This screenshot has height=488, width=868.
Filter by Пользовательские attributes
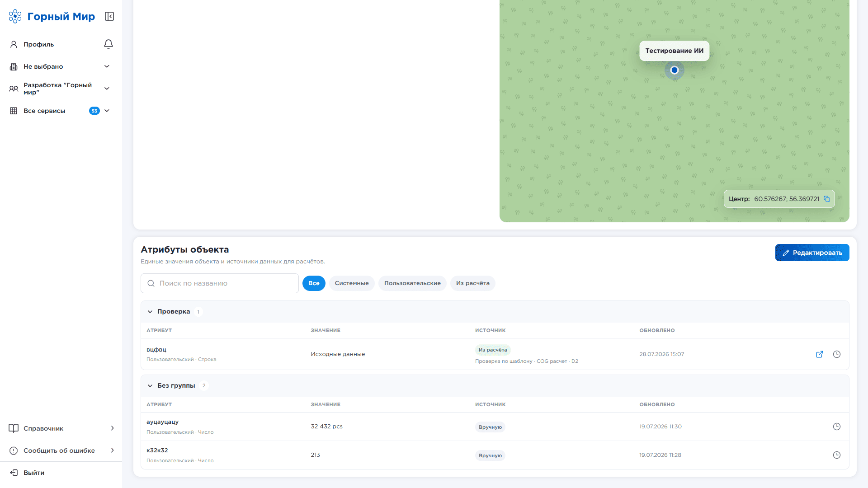tap(412, 283)
